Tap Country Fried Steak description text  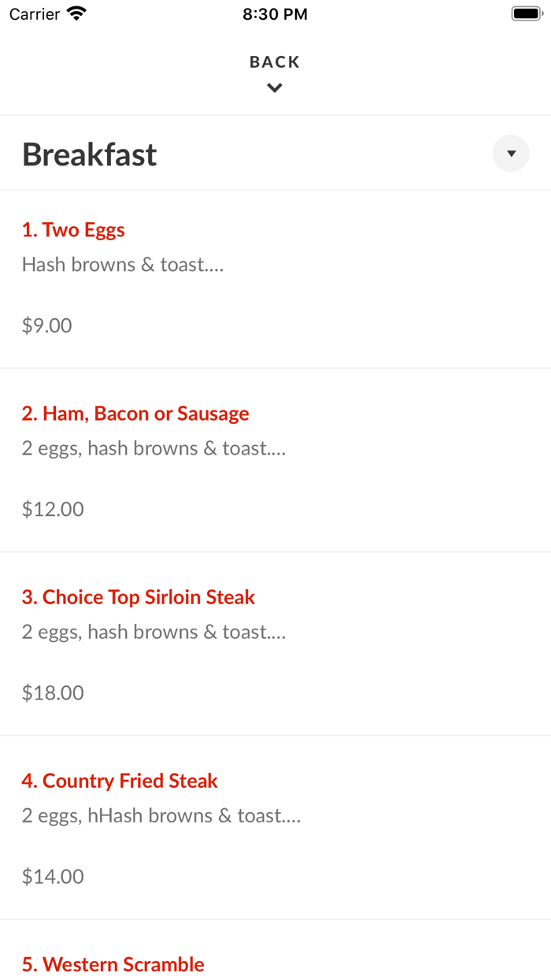161,815
